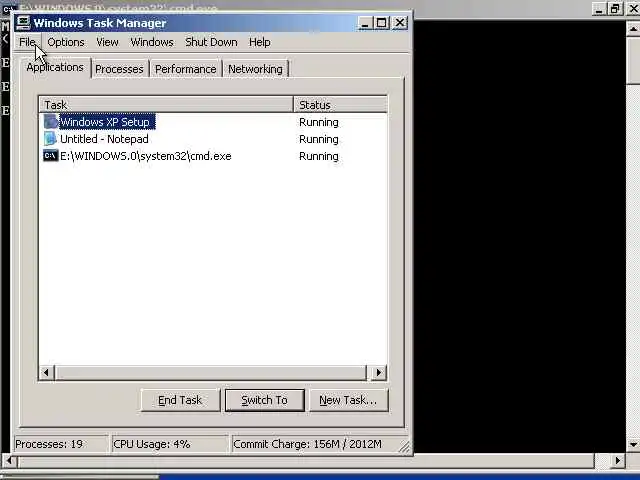Switch to the Performance tab
Screen dimensions: 640x480
coord(185,69)
